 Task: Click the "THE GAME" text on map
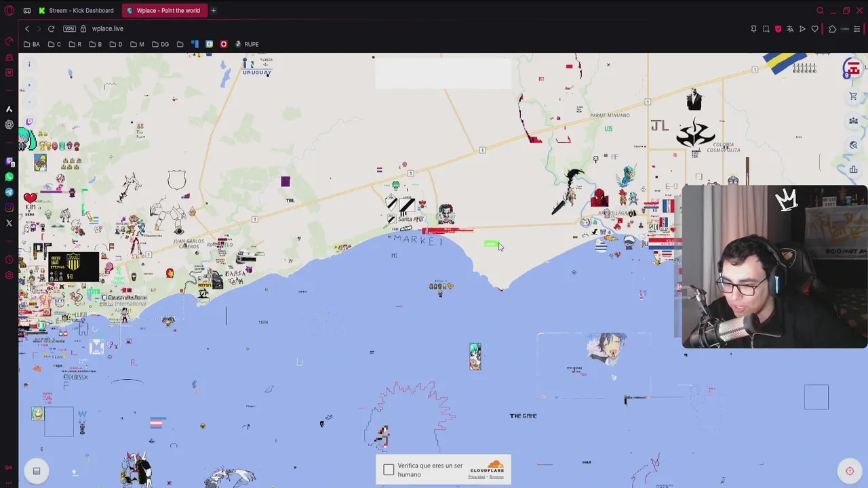coord(524,416)
